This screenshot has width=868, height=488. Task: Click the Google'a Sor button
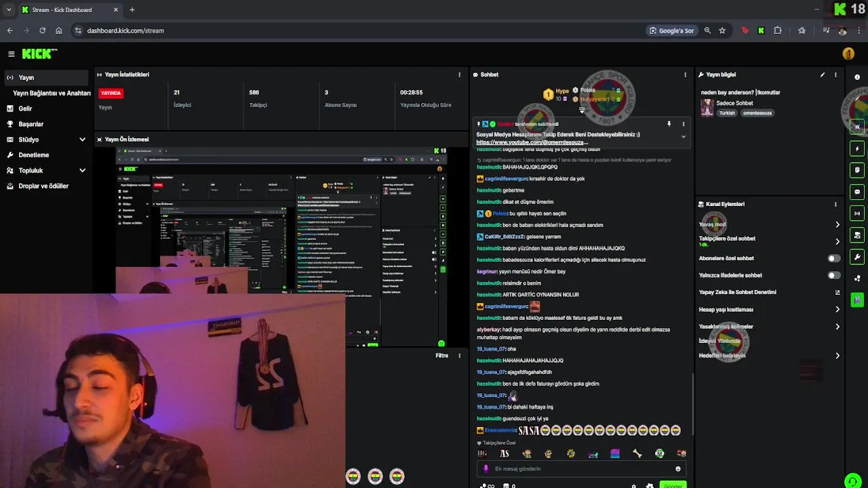pyautogui.click(x=671, y=30)
